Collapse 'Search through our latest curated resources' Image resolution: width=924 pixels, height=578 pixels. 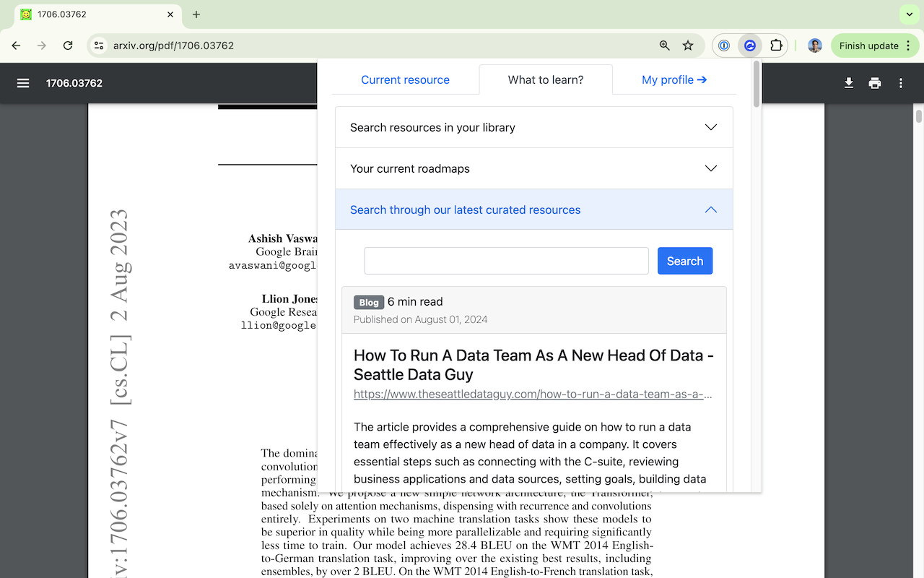coord(534,210)
